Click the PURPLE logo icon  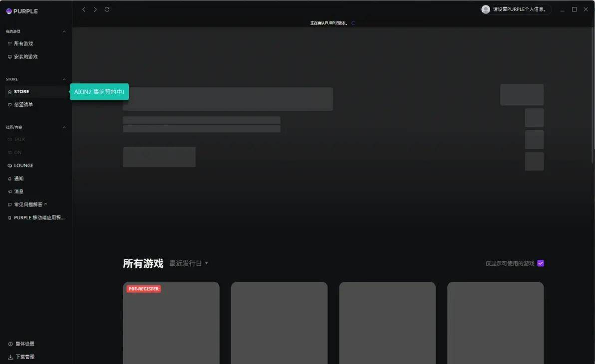point(9,11)
